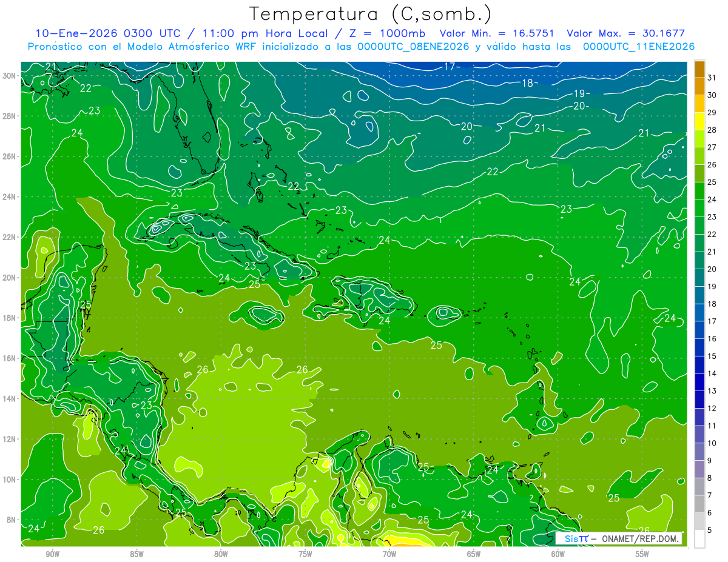Click the 60W longitude axis label

(x=558, y=554)
